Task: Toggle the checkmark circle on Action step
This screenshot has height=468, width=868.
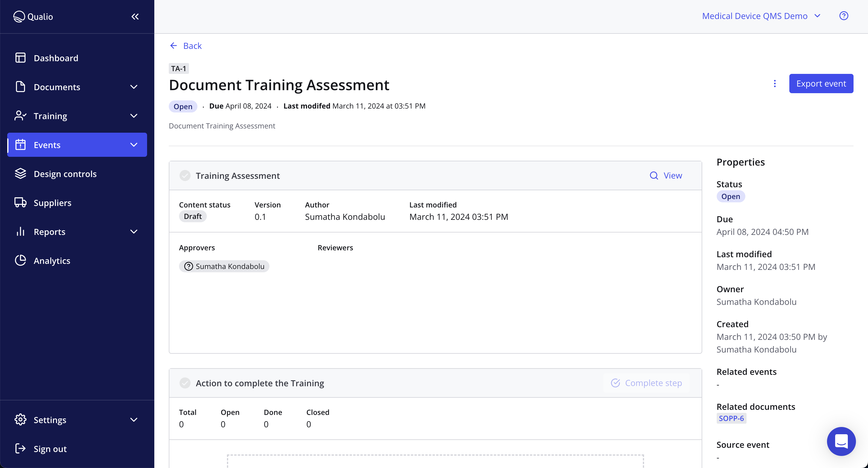Action: point(185,383)
